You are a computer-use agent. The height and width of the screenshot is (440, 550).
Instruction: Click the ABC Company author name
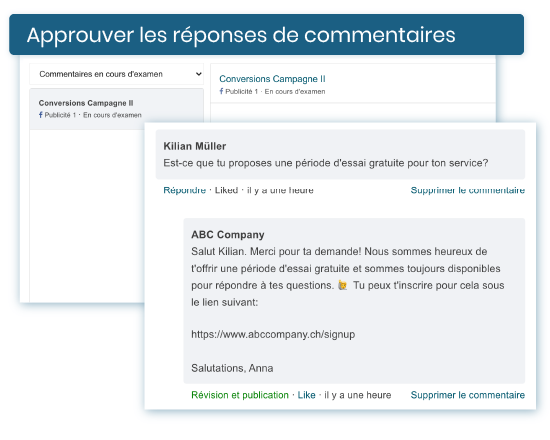coord(228,235)
